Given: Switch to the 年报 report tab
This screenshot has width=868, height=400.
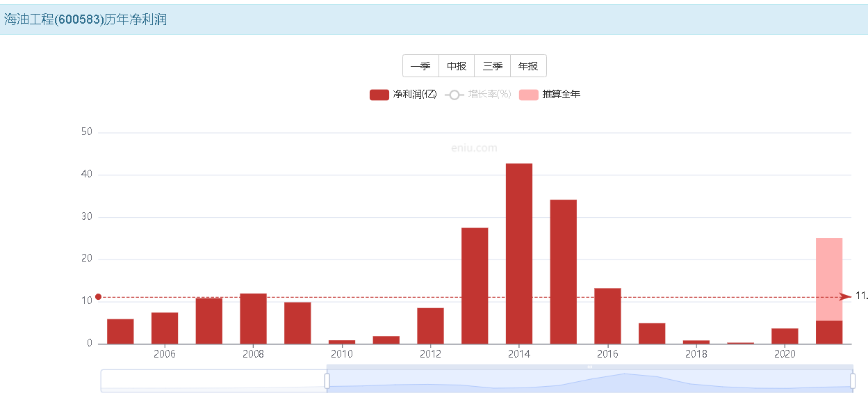Looking at the screenshot, I should (528, 66).
